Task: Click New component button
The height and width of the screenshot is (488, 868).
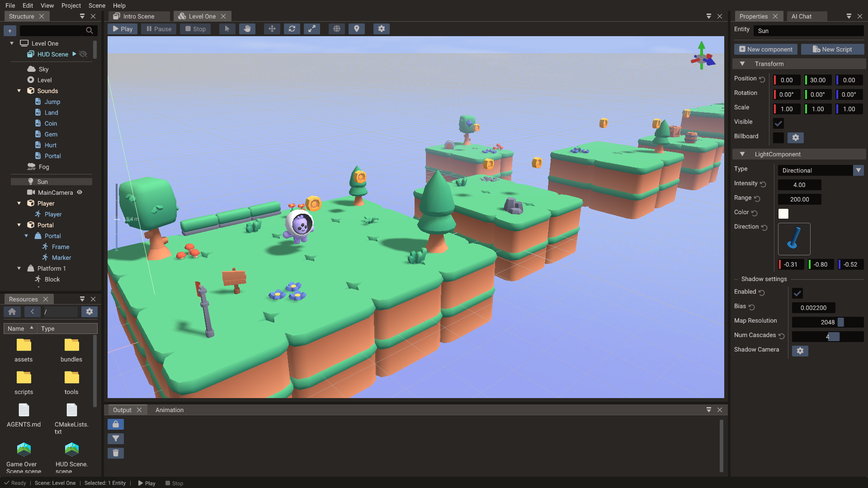Action: coord(766,49)
